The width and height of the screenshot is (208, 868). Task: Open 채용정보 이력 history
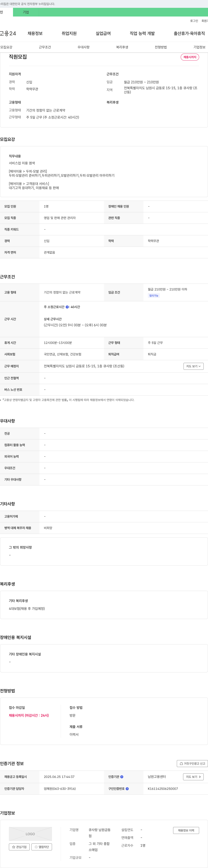(186, 830)
